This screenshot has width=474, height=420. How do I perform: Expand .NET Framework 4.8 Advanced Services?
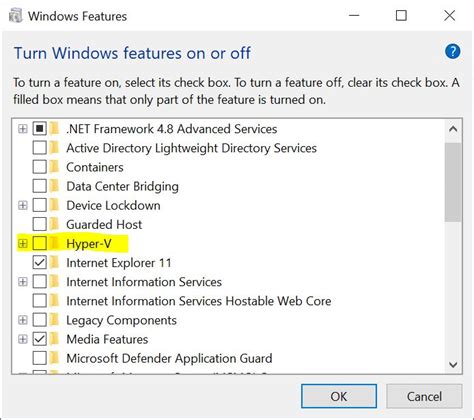22,129
